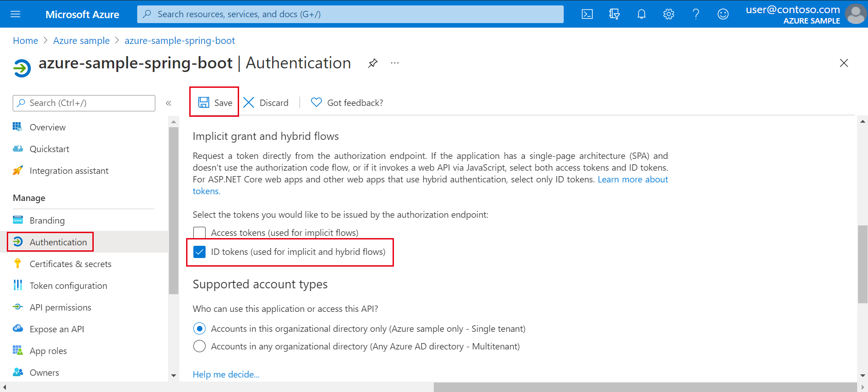Click the Token configuration bars icon

[18, 285]
